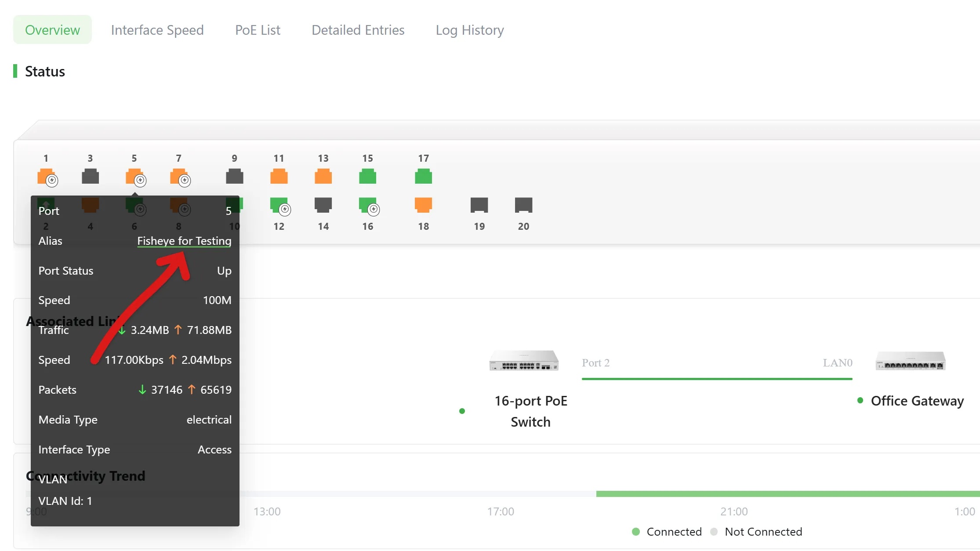The image size is (980, 551).
Task: Select port 7 PoE icon
Action: pyautogui.click(x=179, y=177)
